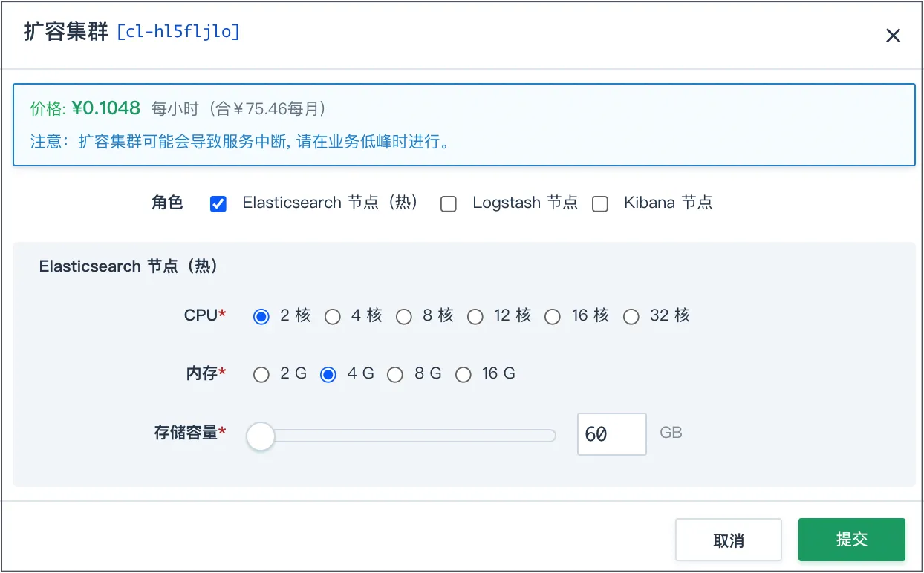Click the 存储容量 input showing 60

click(612, 434)
